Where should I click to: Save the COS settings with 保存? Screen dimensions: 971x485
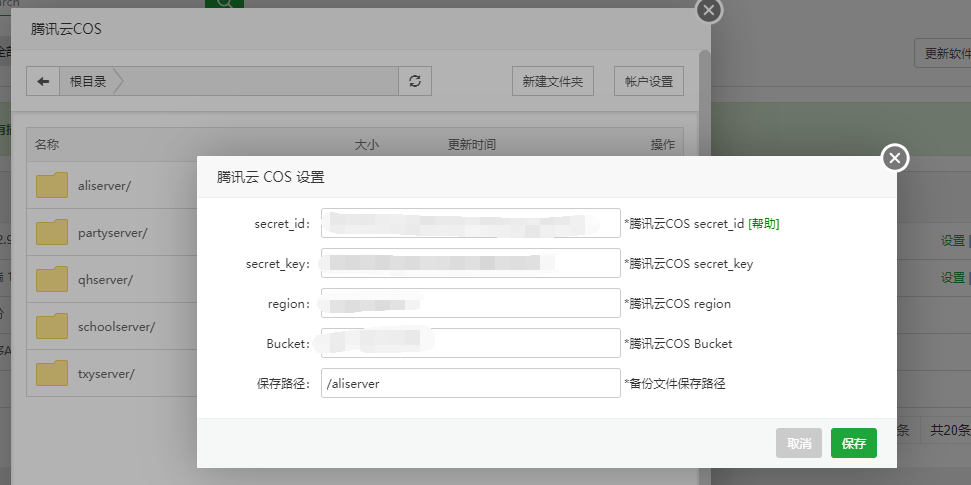pyautogui.click(x=854, y=443)
